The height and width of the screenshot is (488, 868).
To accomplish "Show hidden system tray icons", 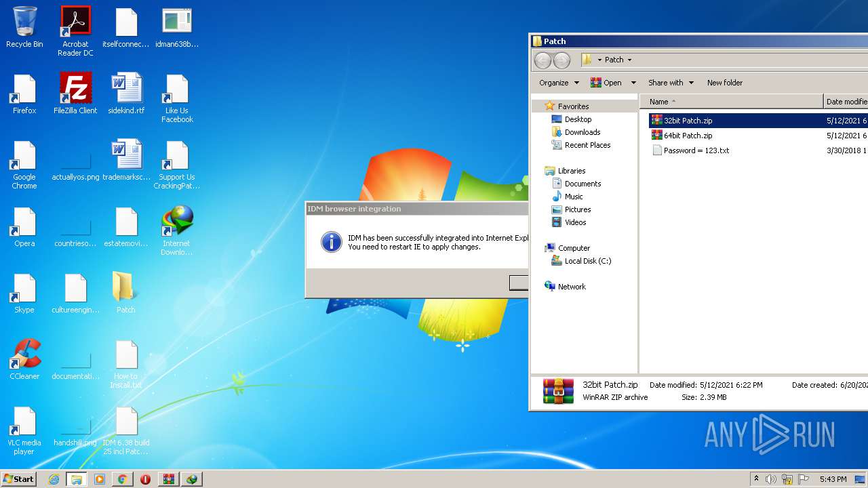I will click(756, 479).
